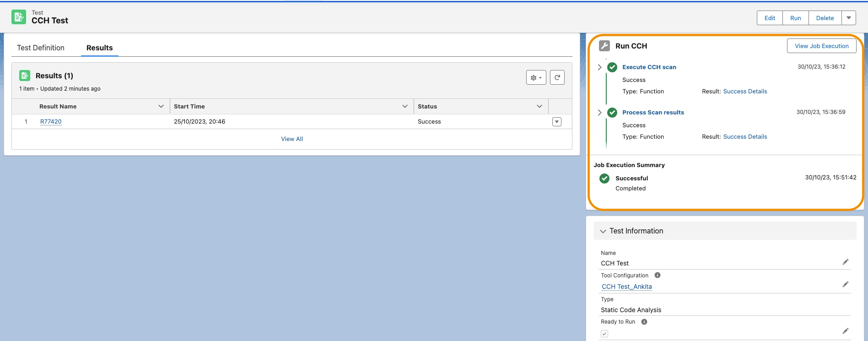
Task: Open Success Details for Process Scan results
Action: 745,136
